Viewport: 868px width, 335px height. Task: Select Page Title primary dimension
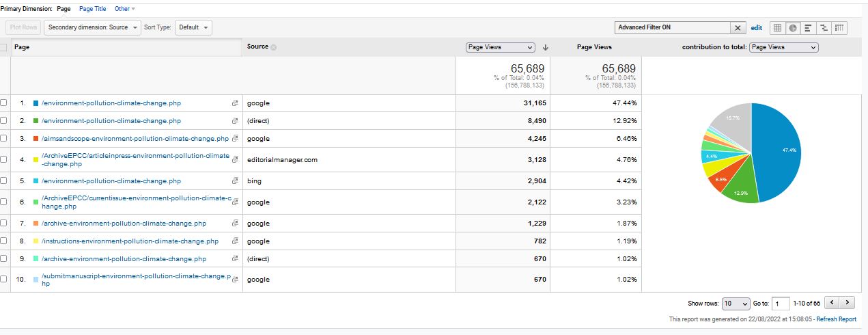click(x=92, y=9)
